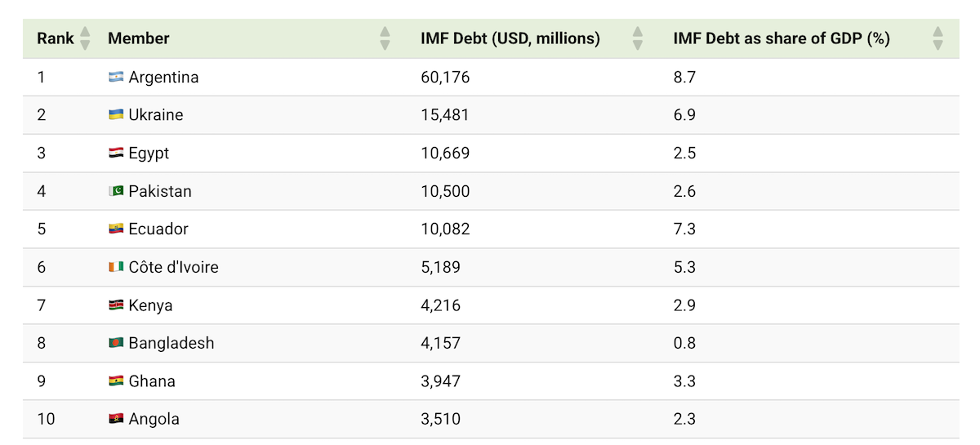Image resolution: width=980 pixels, height=445 pixels.
Task: Sort table by Rank column arrows
Action: [85, 38]
